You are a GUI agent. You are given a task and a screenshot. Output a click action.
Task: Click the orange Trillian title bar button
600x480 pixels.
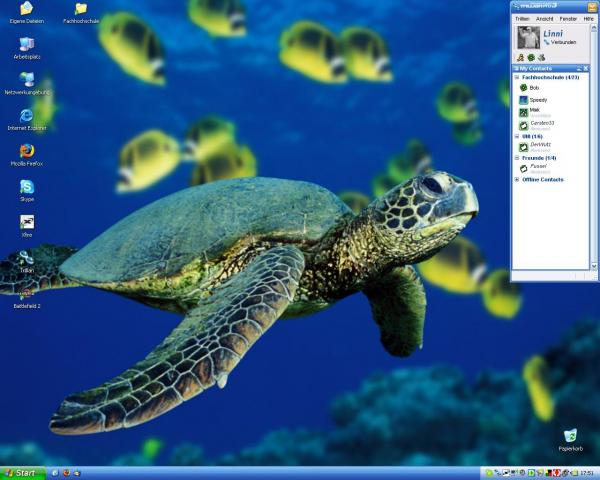coord(592,6)
